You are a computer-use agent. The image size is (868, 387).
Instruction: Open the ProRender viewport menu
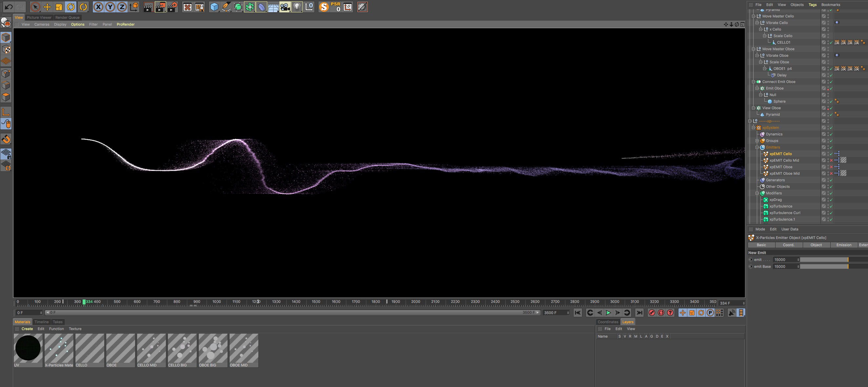coord(125,24)
